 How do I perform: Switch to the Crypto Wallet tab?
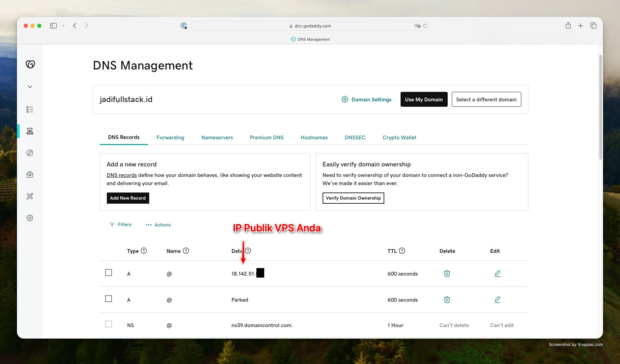tap(399, 138)
